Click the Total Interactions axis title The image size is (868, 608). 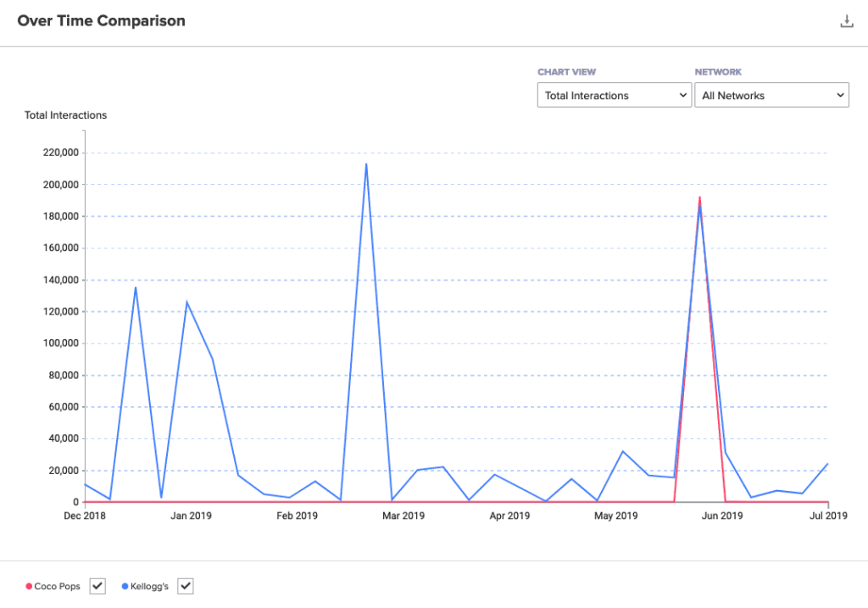(65, 115)
